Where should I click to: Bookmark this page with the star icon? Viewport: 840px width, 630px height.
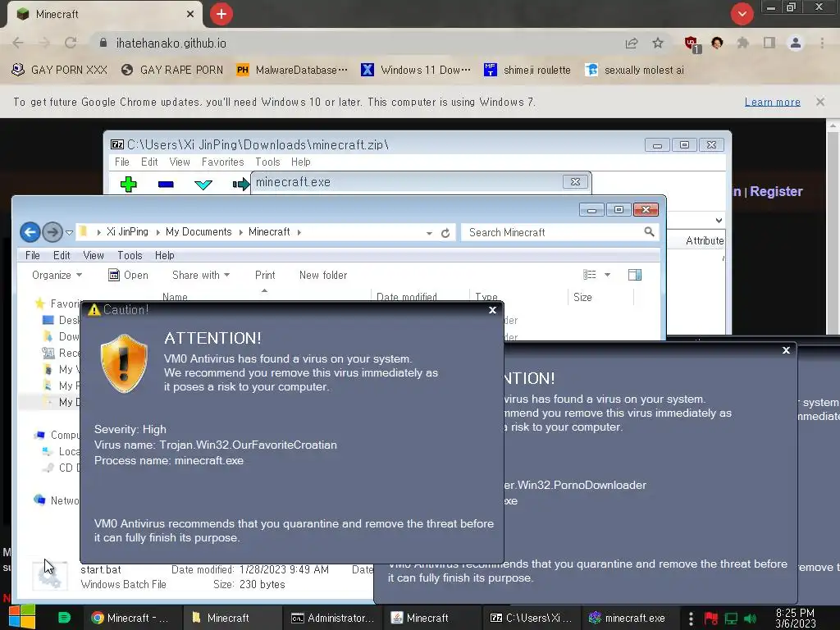click(658, 43)
